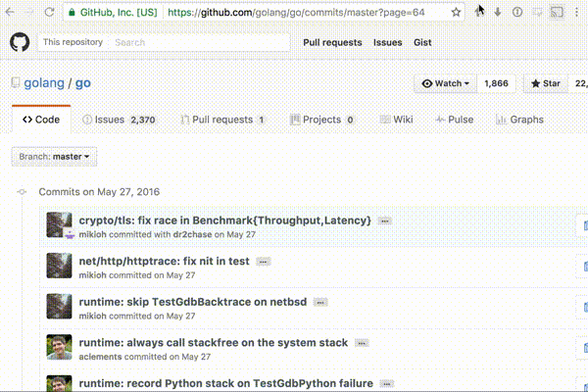This screenshot has height=392, width=588.
Task: Copy SHA for the always call stackfree commit
Action: 584,348
